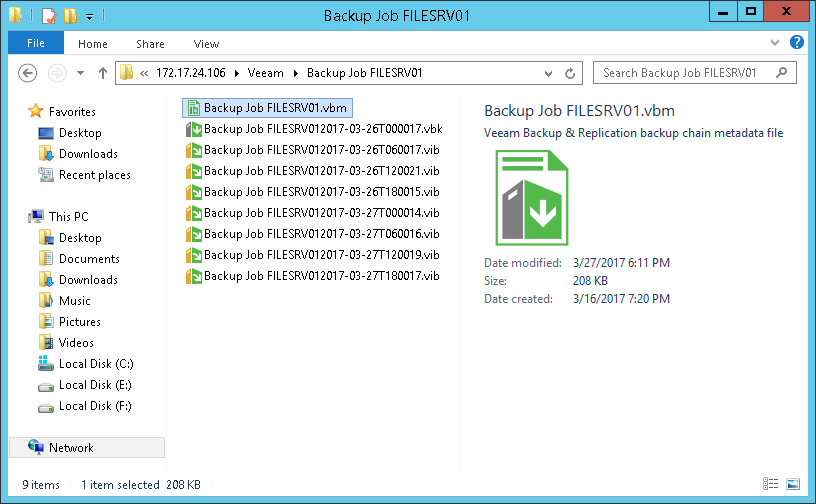Select Local Disk (C:) drive
The image size is (816, 504).
coord(96,364)
